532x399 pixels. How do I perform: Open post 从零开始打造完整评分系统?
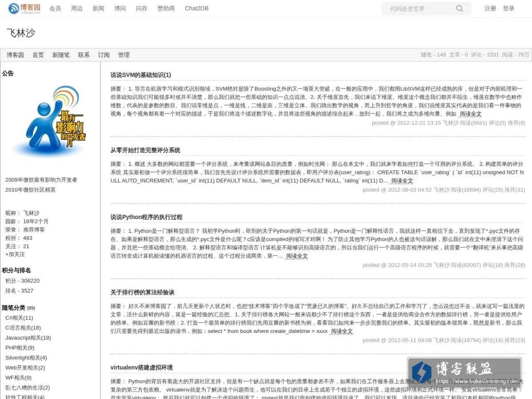pos(145,150)
